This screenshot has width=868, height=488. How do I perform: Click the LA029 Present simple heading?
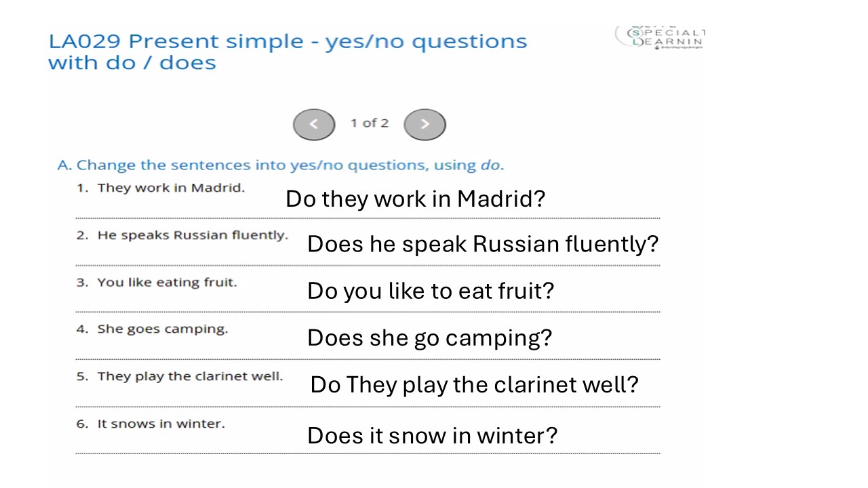(x=288, y=41)
